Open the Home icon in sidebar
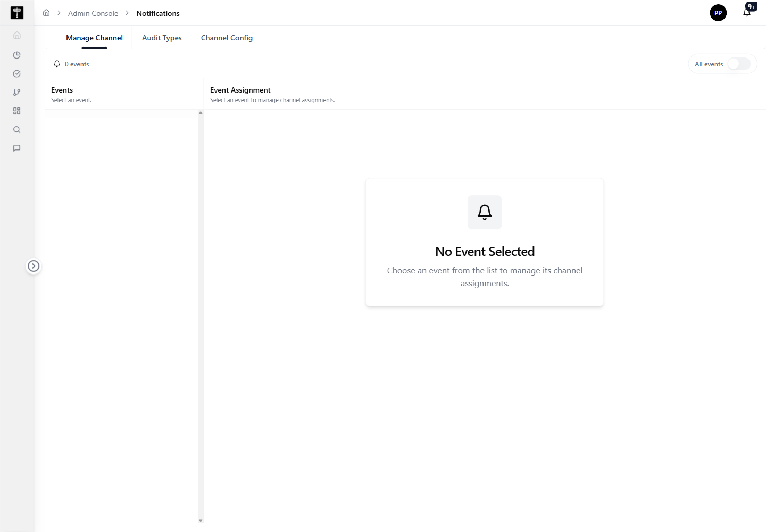 [17, 35]
